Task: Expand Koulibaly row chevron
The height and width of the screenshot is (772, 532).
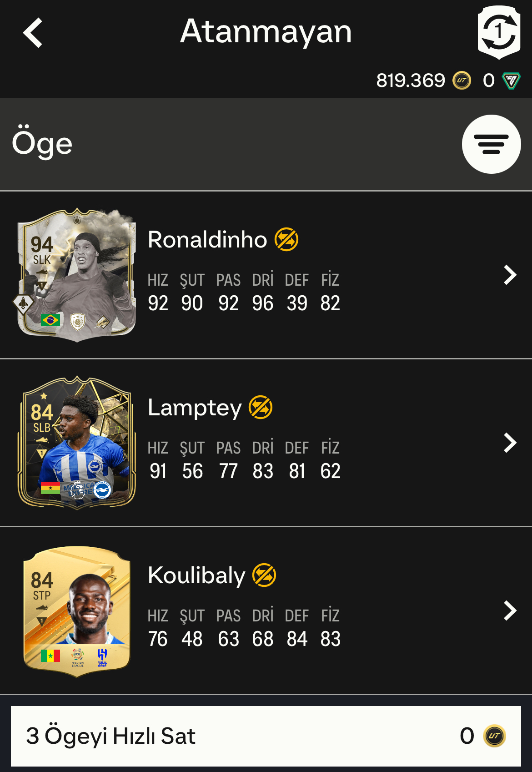Action: pyautogui.click(x=510, y=611)
